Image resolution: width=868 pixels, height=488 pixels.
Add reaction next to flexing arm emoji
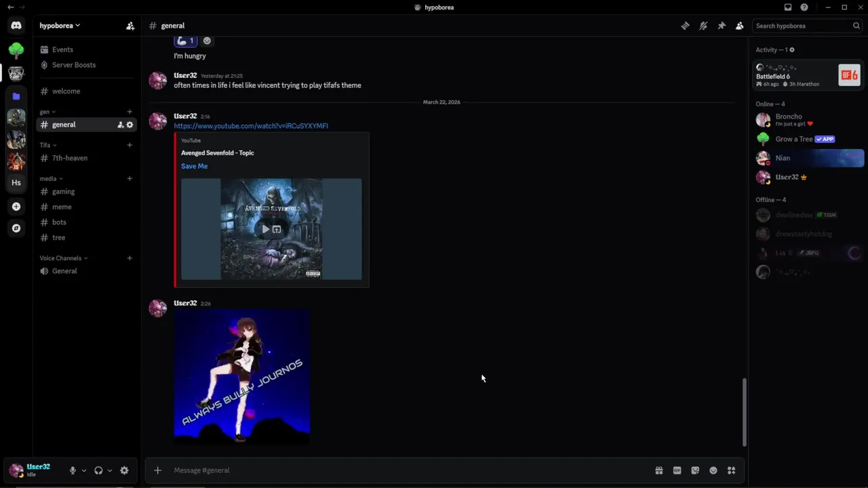207,41
